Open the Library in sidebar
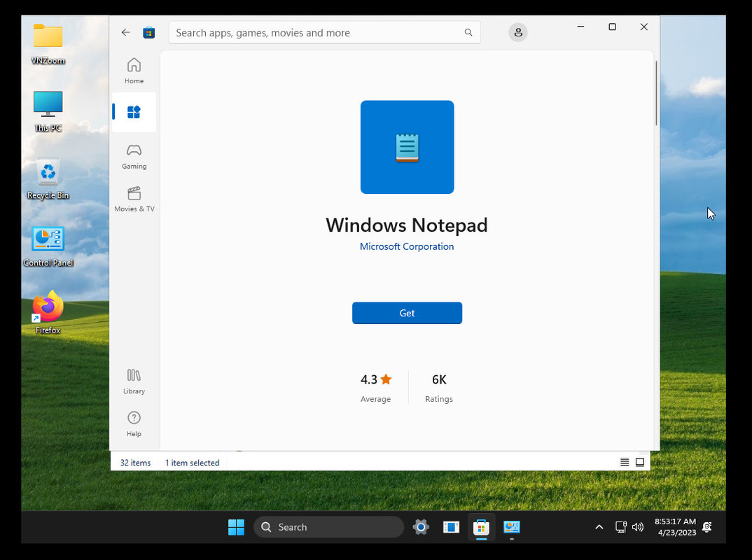The height and width of the screenshot is (560, 752). 134,381
